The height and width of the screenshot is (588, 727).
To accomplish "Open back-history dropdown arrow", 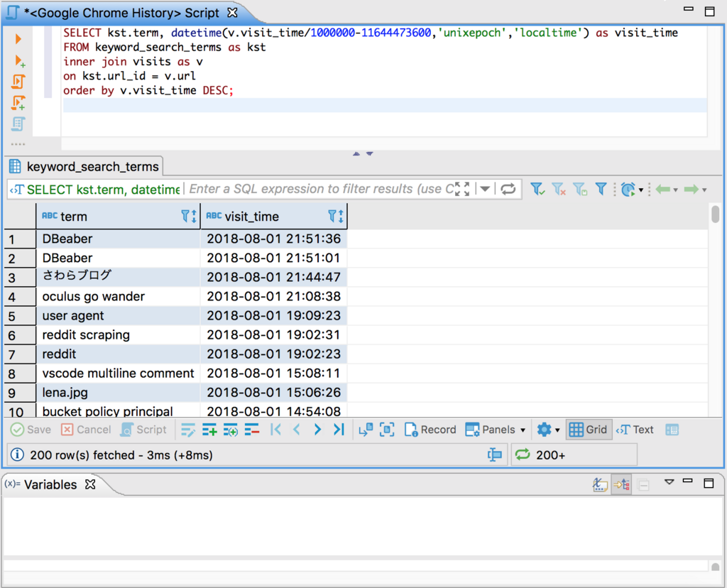I will (676, 190).
